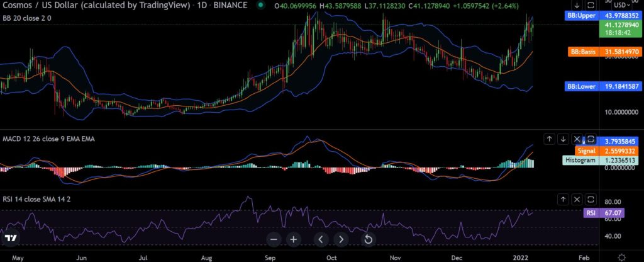Move the main price pane down
This screenshot has height=262, width=644.
(577, 5)
